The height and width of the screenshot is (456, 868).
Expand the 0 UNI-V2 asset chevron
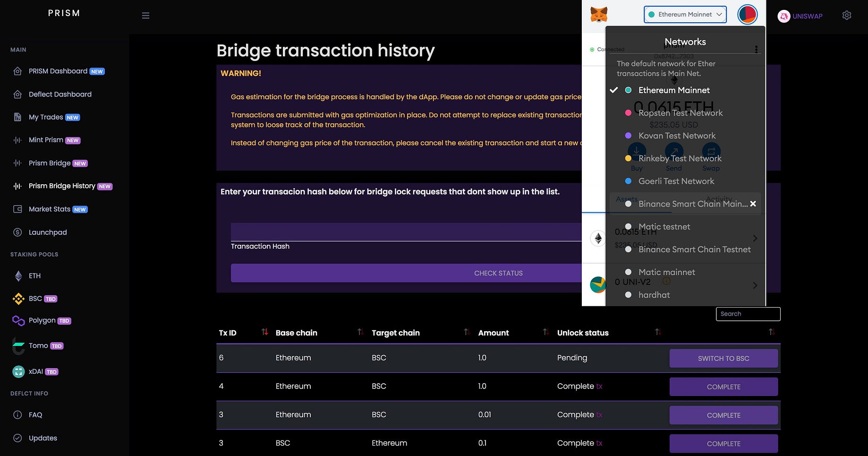pos(755,285)
